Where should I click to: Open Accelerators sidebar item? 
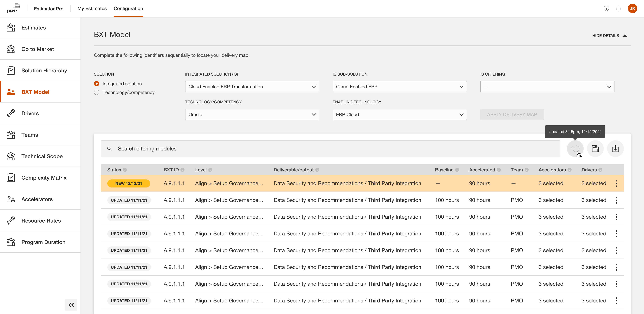coord(40,199)
